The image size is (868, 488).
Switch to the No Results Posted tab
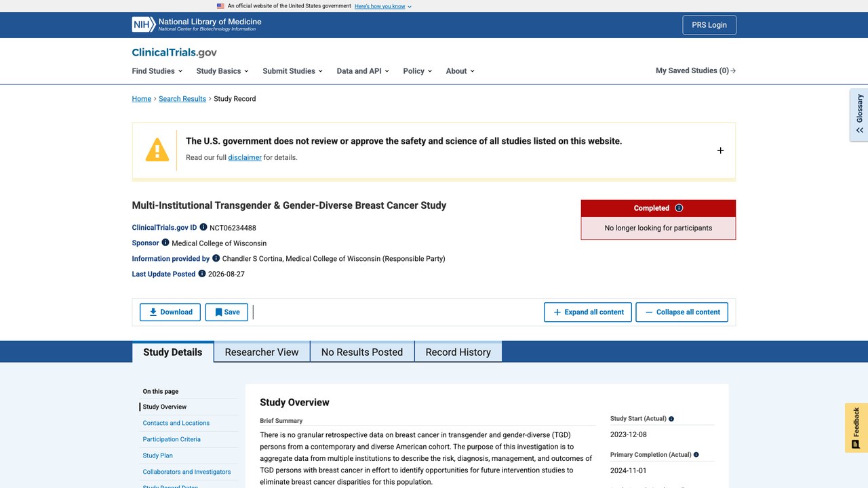click(362, 352)
